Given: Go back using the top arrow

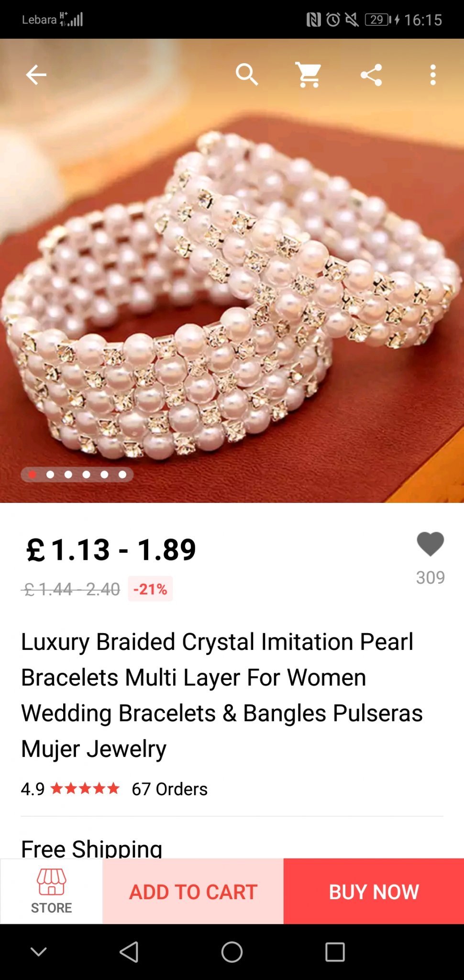Looking at the screenshot, I should 36,75.
